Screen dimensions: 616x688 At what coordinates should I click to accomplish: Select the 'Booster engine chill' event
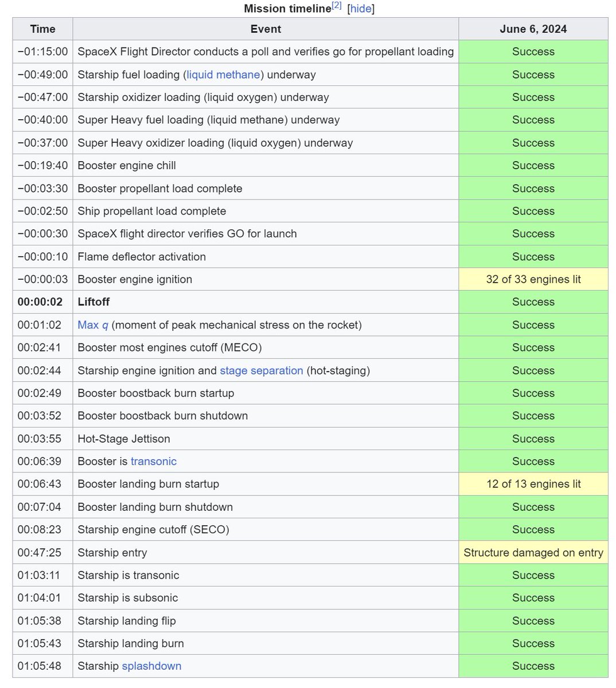coord(127,166)
